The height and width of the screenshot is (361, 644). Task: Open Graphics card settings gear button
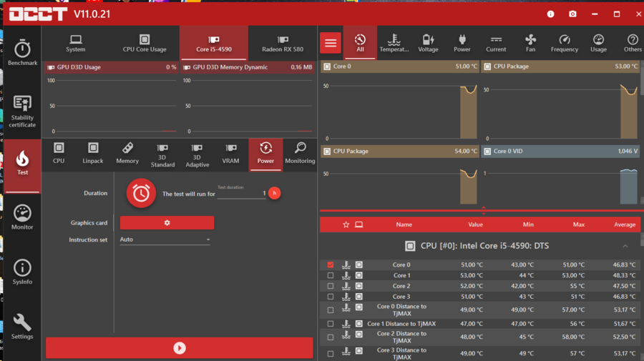pyautogui.click(x=167, y=223)
